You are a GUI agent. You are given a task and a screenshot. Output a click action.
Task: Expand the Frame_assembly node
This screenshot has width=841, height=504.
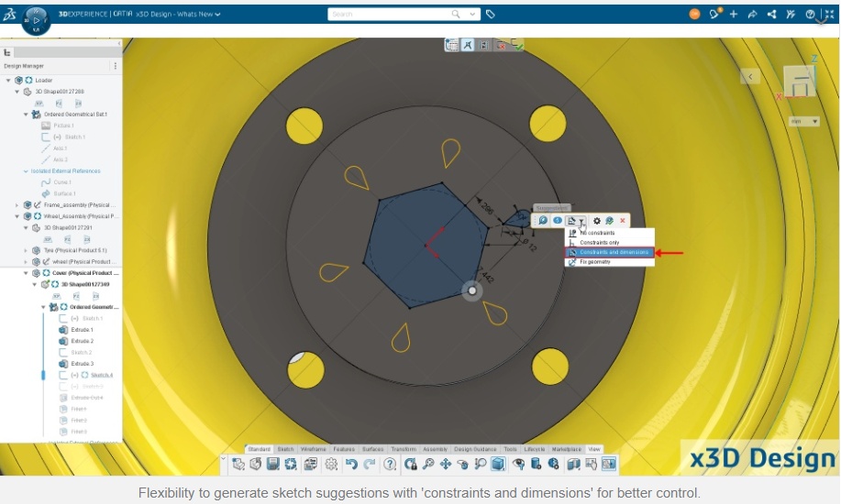(x=17, y=205)
